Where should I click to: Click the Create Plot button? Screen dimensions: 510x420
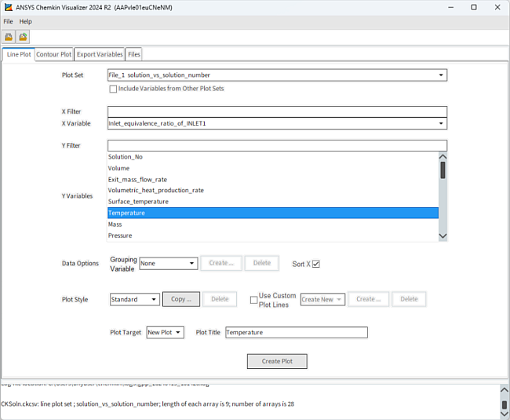pyautogui.click(x=277, y=361)
